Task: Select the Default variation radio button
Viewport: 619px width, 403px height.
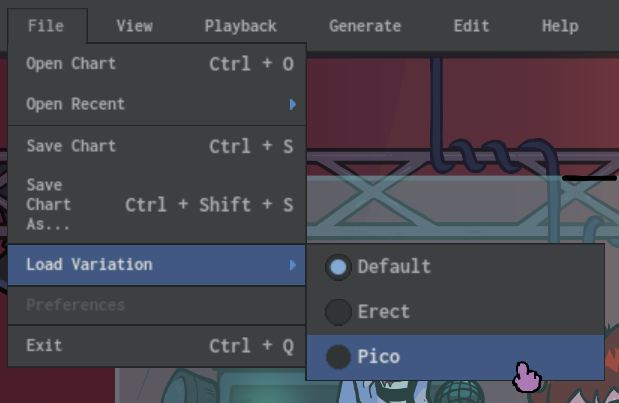Action: pyautogui.click(x=339, y=267)
